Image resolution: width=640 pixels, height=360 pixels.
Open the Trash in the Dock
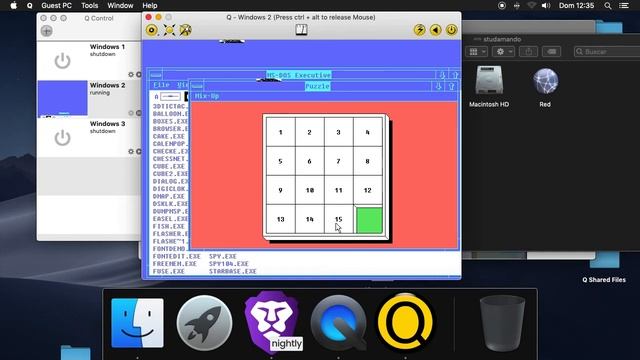[502, 323]
